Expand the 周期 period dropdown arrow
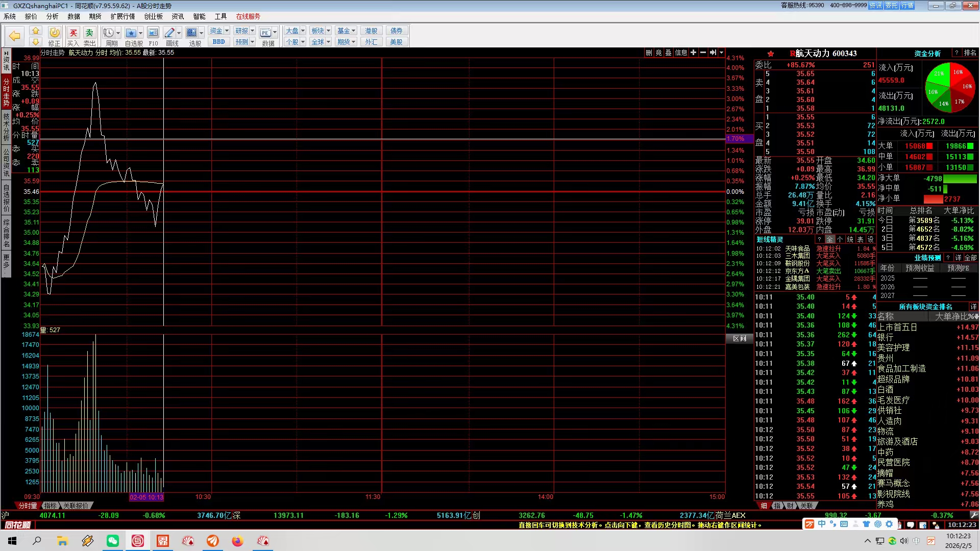The height and width of the screenshot is (551, 980). coord(118,33)
